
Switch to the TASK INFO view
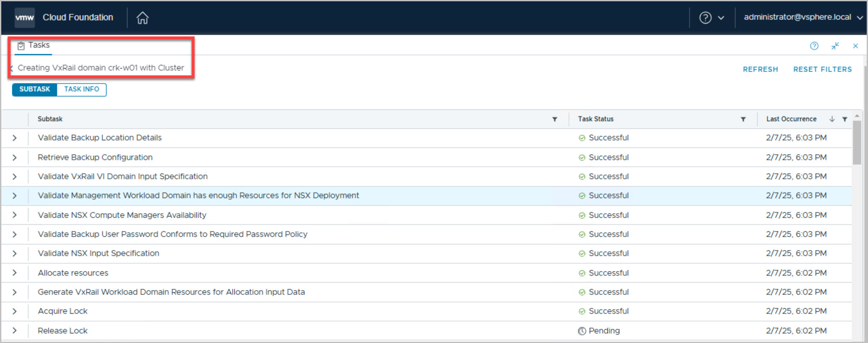click(82, 89)
